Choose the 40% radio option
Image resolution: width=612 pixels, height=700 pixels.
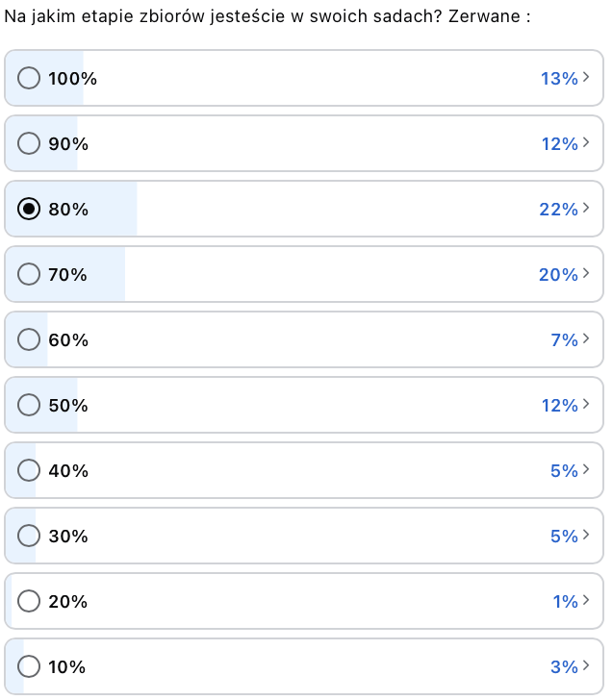click(29, 470)
